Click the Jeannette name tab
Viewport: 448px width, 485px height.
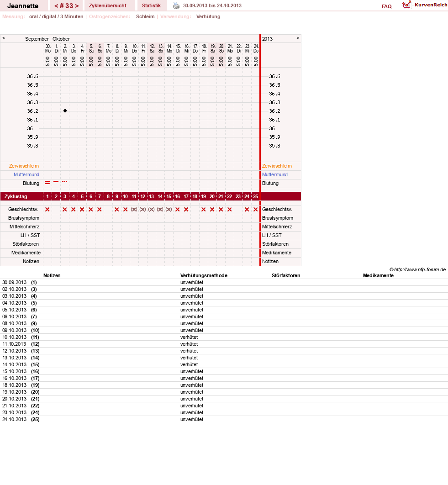tap(23, 6)
